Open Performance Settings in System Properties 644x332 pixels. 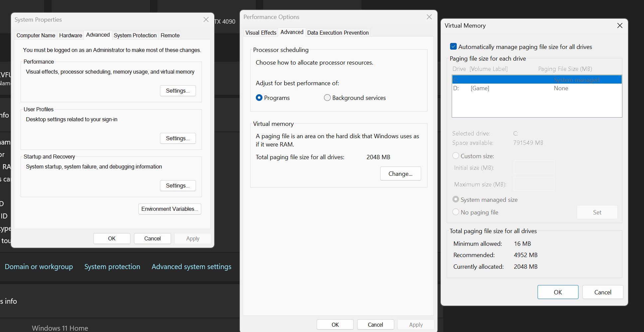coord(178,91)
